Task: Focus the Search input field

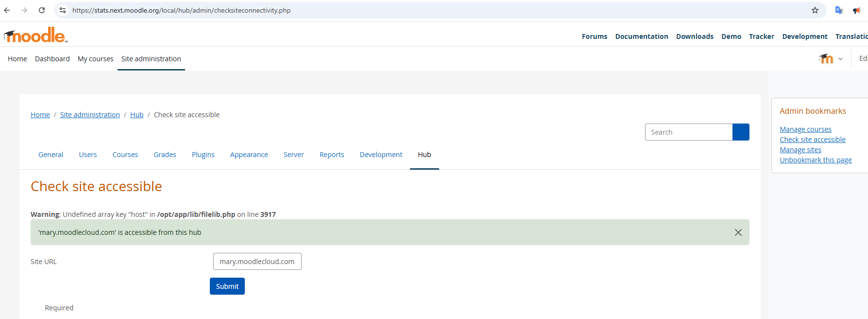Action: coord(689,132)
